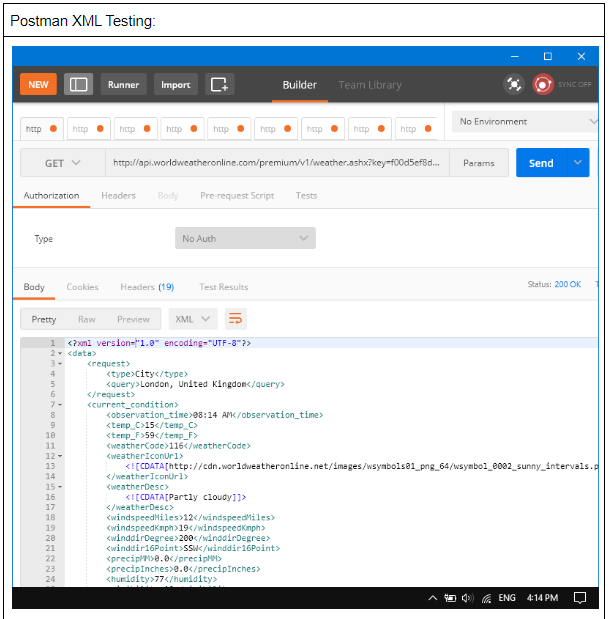The height and width of the screenshot is (619, 611).
Task: Show hidden icons taskbar chevron
Action: click(x=433, y=598)
